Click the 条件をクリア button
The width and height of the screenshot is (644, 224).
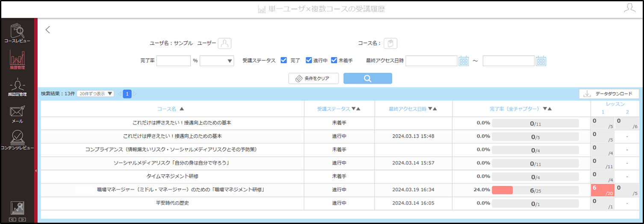[x=314, y=78]
